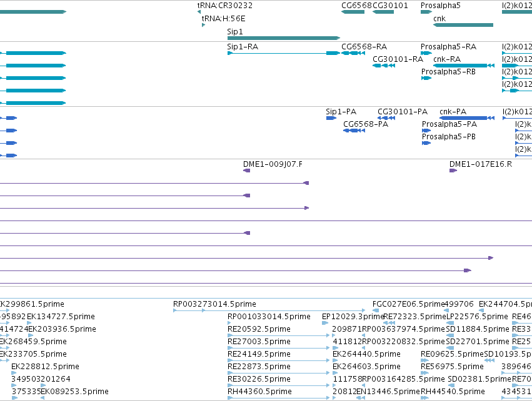Image resolution: width=532 pixels, height=401 pixels.
Task: Select the Sip1-PA coding segment
Action: pyautogui.click(x=331, y=118)
